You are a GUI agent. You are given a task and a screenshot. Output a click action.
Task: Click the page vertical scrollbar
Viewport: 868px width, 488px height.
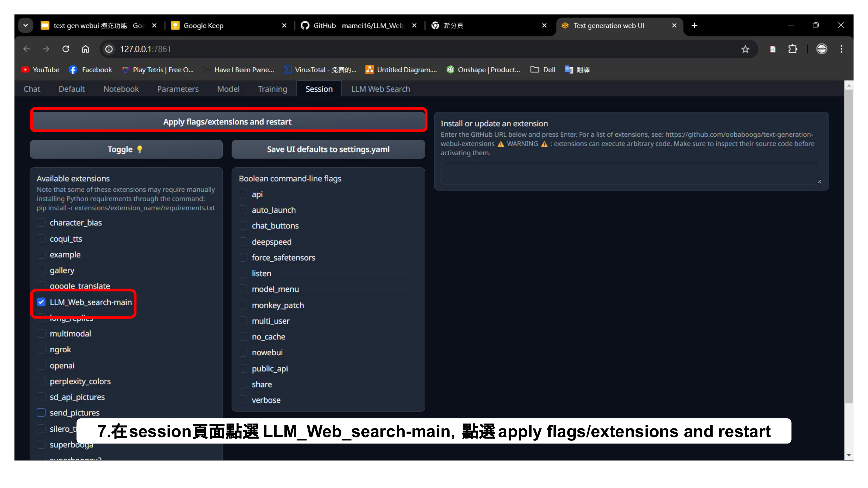(849, 246)
